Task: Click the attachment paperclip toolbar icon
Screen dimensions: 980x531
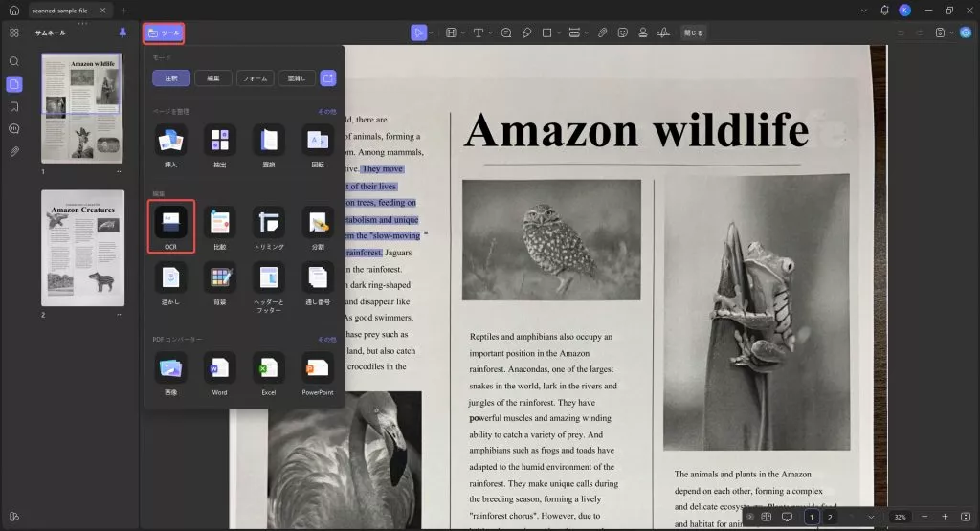Action: [602, 33]
